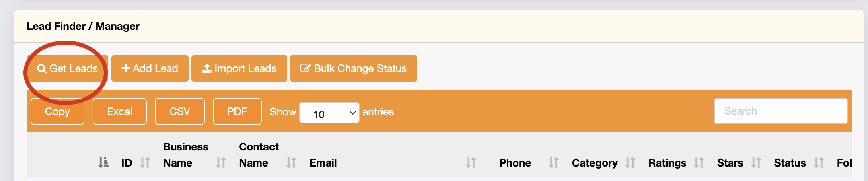The image size is (868, 181).
Task: Sort by Email column sort arrows
Action: [x=471, y=162]
